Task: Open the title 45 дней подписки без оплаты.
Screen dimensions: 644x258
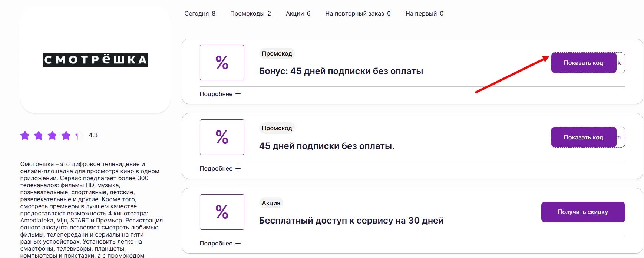Action: click(x=327, y=146)
